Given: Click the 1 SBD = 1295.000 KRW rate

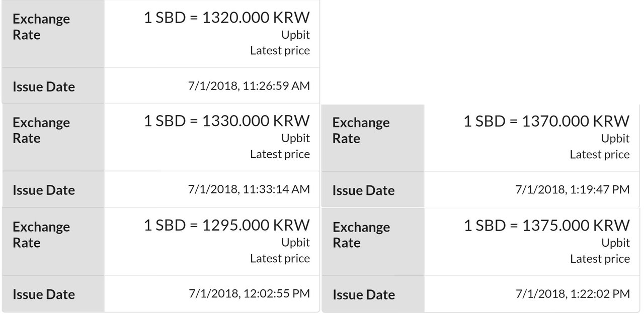Looking at the screenshot, I should (x=227, y=225).
